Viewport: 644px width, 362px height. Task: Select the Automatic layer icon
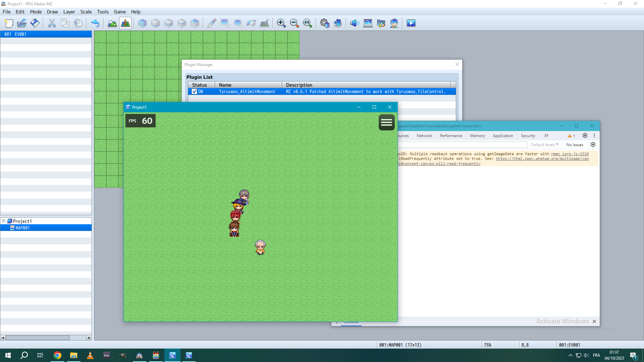143,23
